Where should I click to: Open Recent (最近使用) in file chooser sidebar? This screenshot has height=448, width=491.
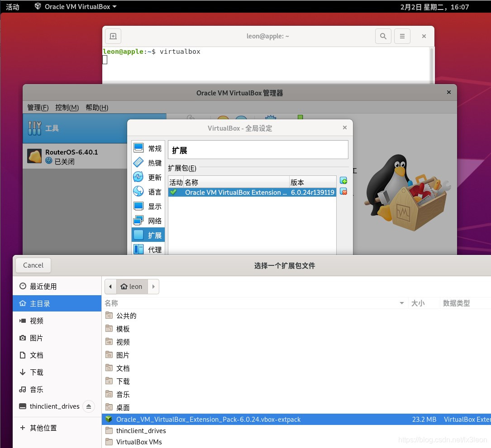(57, 286)
